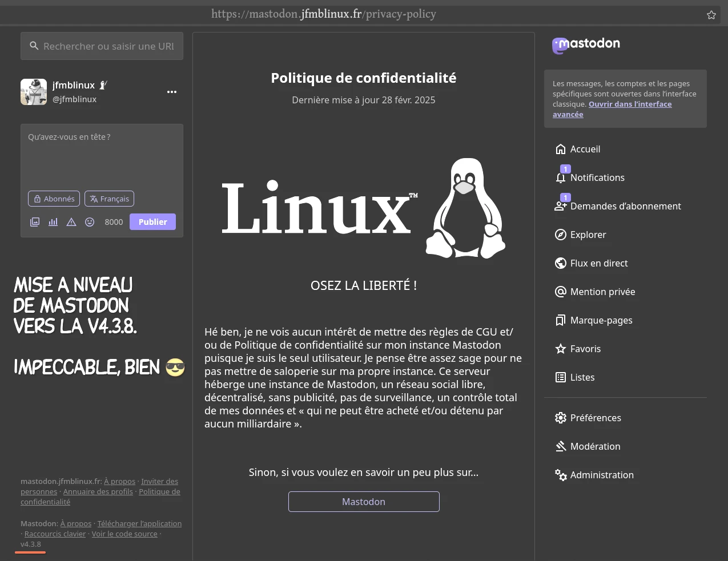Click the Mention privée at-sign icon
728x561 pixels.
coord(561,292)
